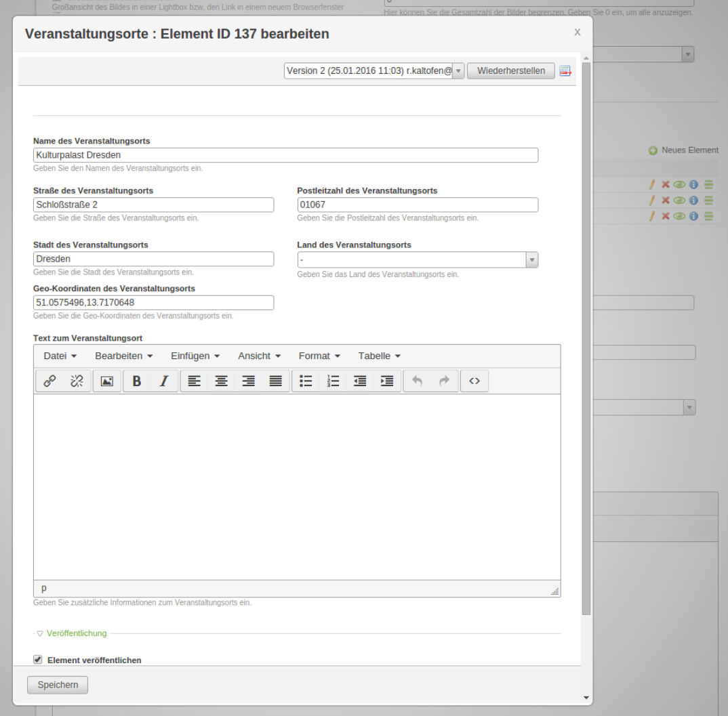The height and width of the screenshot is (716, 728).
Task: Open the Land des Veranstaltungsorts dropdown
Action: coord(532,259)
